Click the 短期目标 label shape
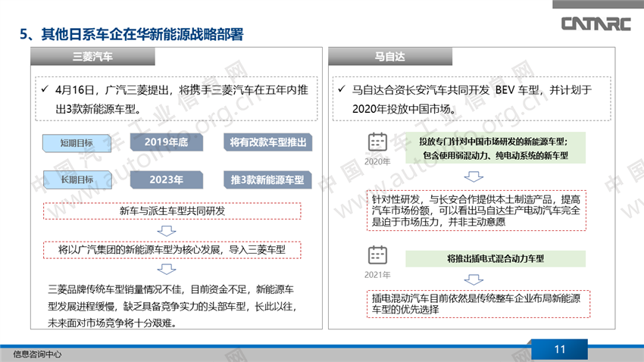The width and height of the screenshot is (644, 362). (77, 143)
